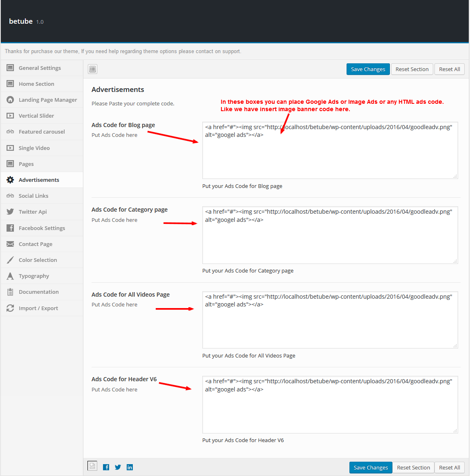Toggle the layout panel icon above Advertisements heading
This screenshot has width=470, height=476.
92,69
